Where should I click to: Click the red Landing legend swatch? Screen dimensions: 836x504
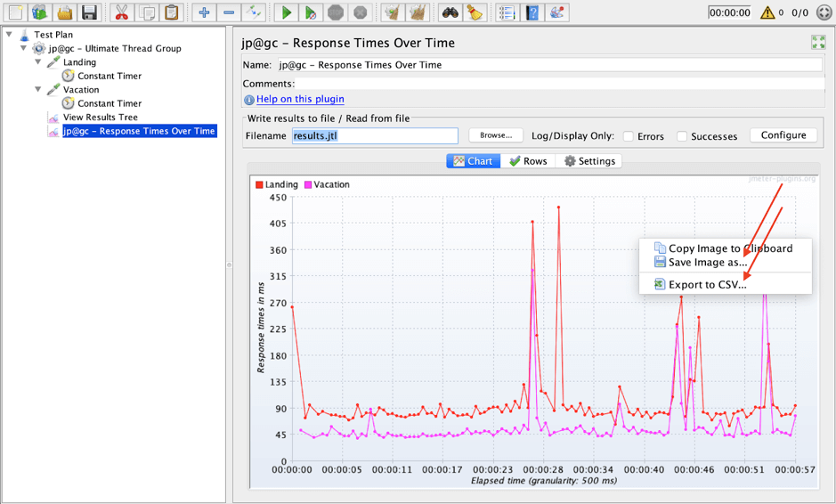pos(259,184)
